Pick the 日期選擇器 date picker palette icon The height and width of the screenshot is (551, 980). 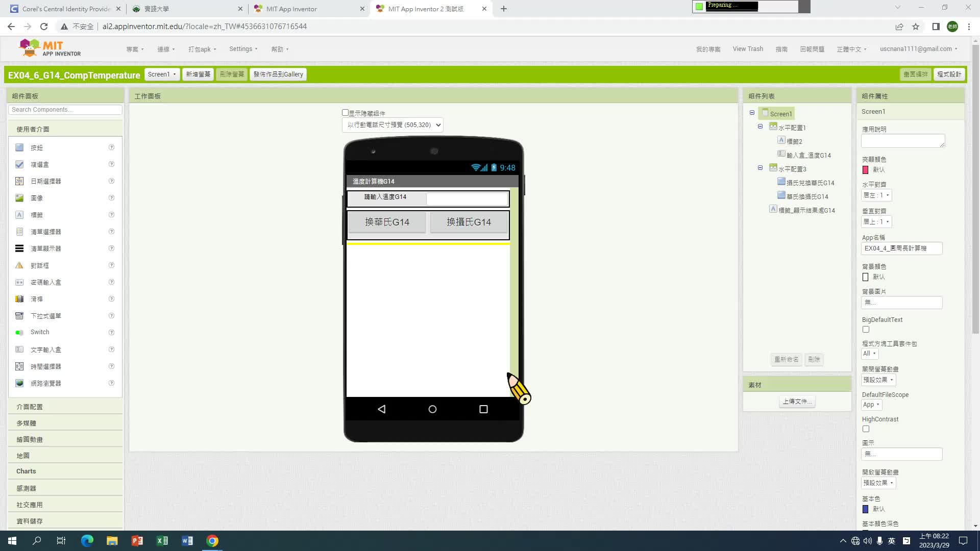click(19, 181)
